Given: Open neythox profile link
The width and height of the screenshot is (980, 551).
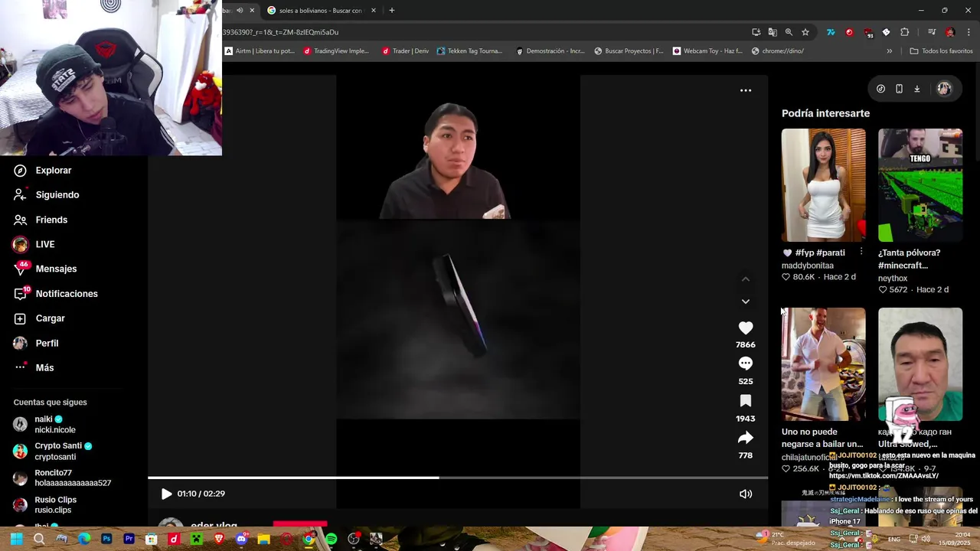Looking at the screenshot, I should tap(893, 279).
